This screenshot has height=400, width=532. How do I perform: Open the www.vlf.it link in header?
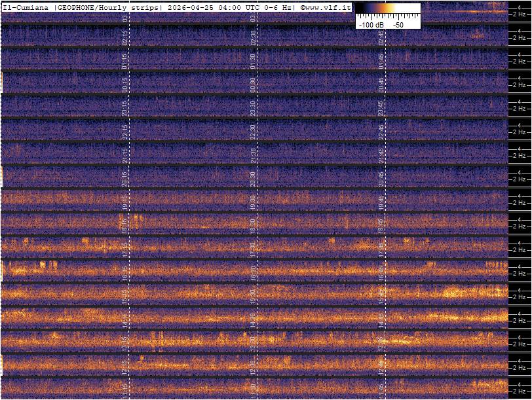point(326,7)
